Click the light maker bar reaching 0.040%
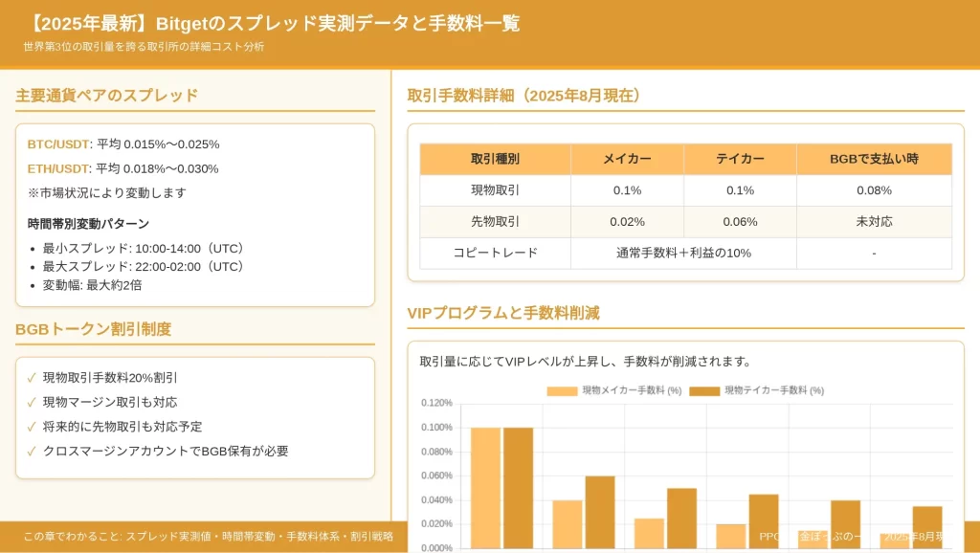The width and height of the screenshot is (980, 553). (x=568, y=524)
